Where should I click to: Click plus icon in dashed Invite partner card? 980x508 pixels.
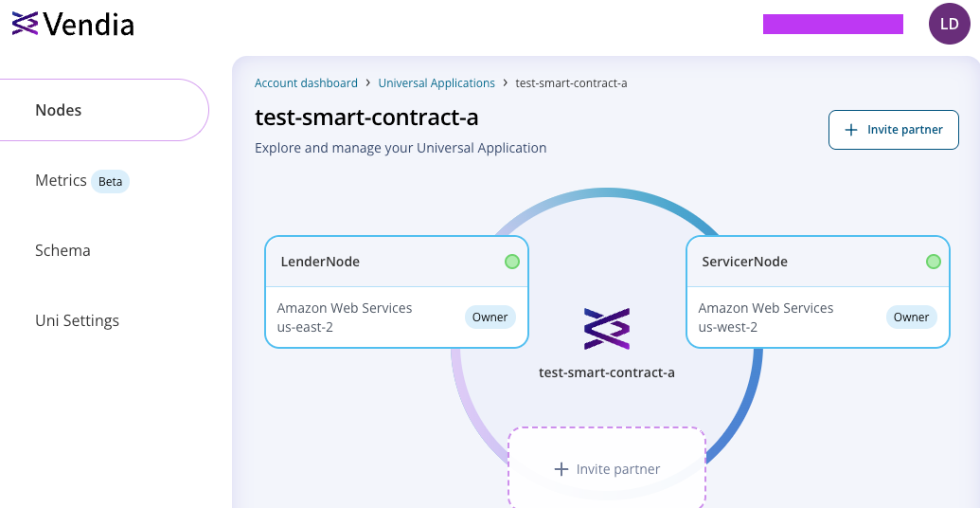pos(561,469)
